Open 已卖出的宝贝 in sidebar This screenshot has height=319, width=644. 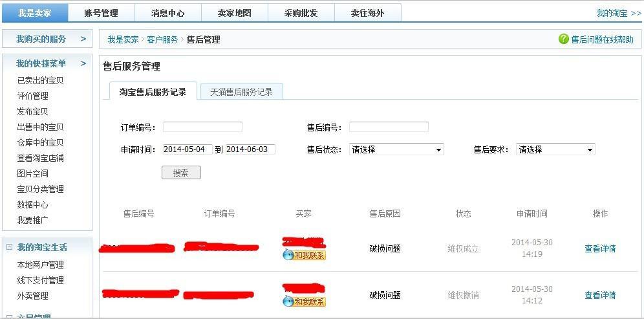coord(40,81)
